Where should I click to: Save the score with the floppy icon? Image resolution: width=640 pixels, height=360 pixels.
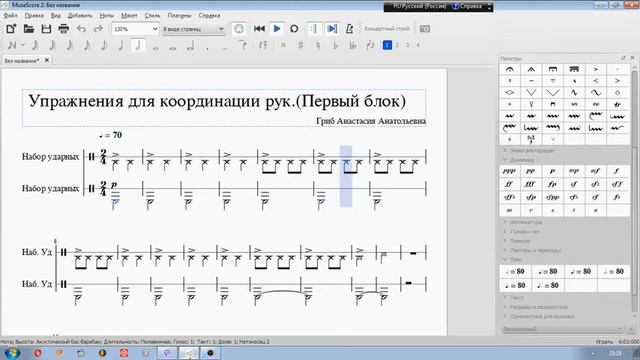46,29
